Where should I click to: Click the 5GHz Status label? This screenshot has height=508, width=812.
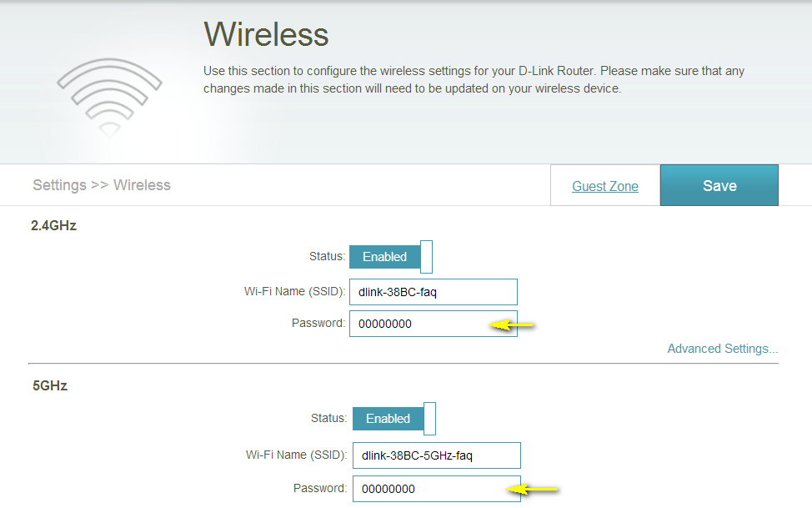(x=328, y=418)
